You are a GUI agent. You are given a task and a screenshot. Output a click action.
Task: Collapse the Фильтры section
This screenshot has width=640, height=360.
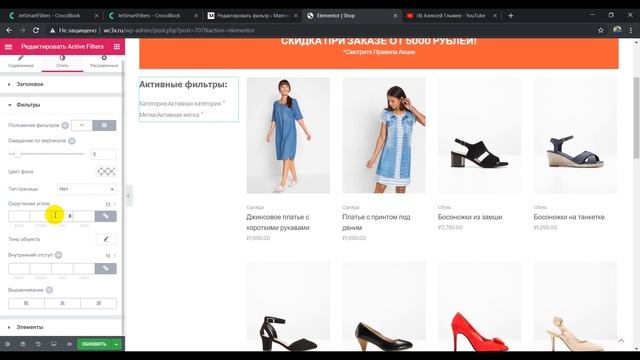(x=61, y=105)
